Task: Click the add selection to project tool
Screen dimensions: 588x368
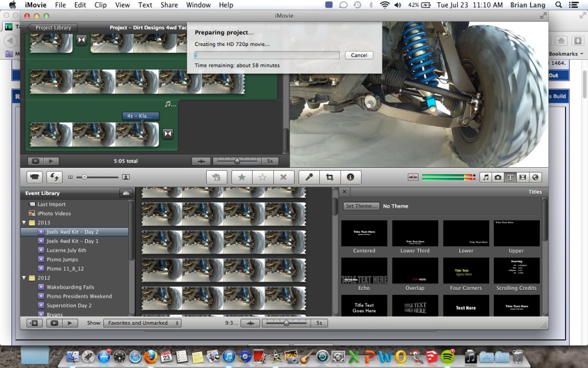Action: tap(216, 177)
